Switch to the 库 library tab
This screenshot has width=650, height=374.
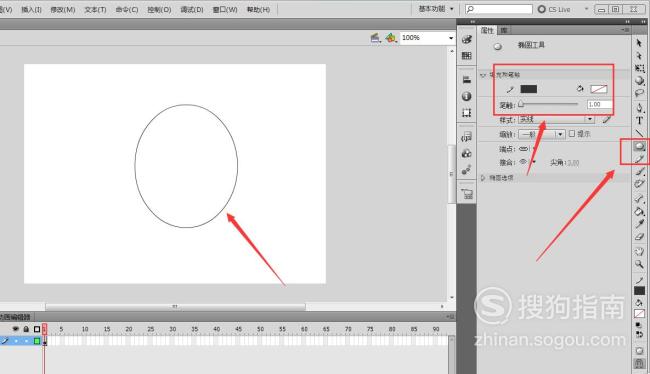pyautogui.click(x=504, y=30)
